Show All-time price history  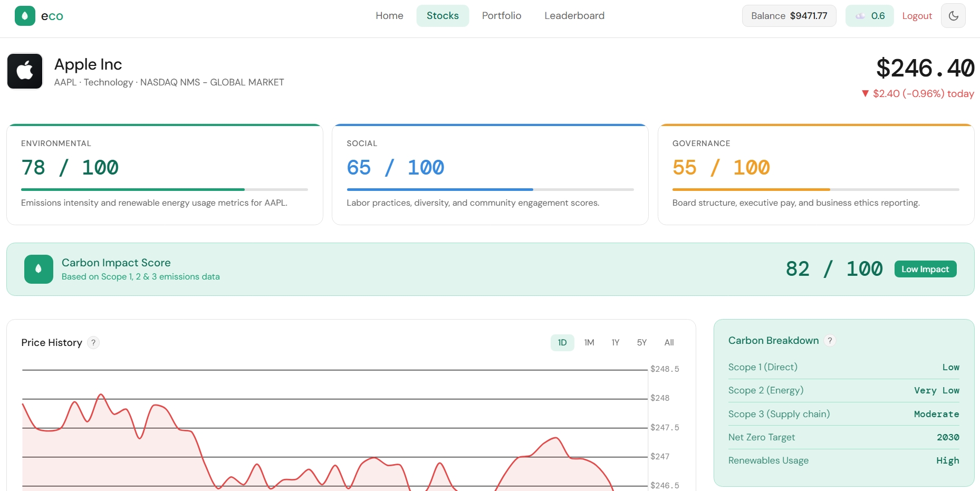[x=669, y=343]
